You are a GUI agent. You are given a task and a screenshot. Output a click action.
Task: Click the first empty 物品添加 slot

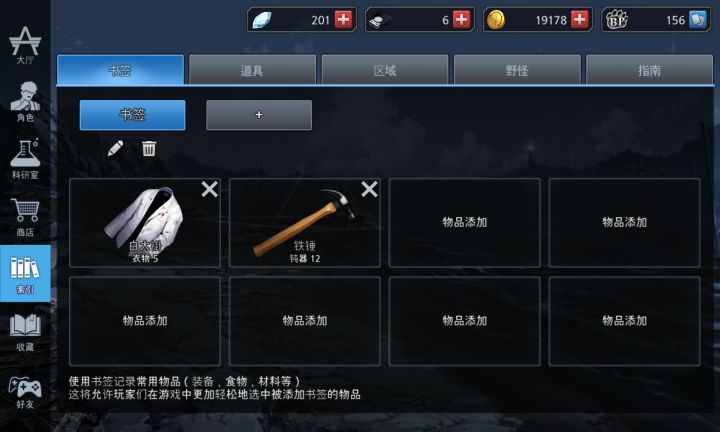464,223
